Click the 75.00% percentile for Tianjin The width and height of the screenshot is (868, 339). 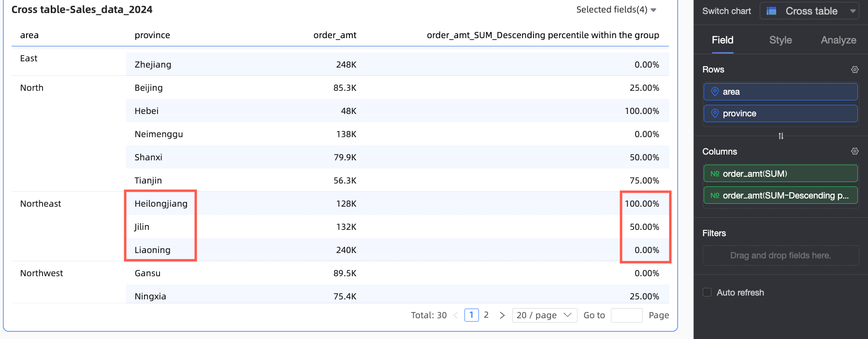[644, 181]
